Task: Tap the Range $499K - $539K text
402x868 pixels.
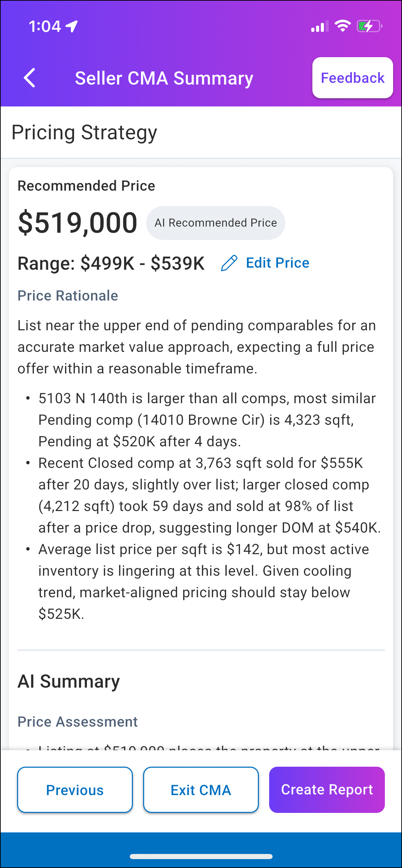Action: point(111,263)
